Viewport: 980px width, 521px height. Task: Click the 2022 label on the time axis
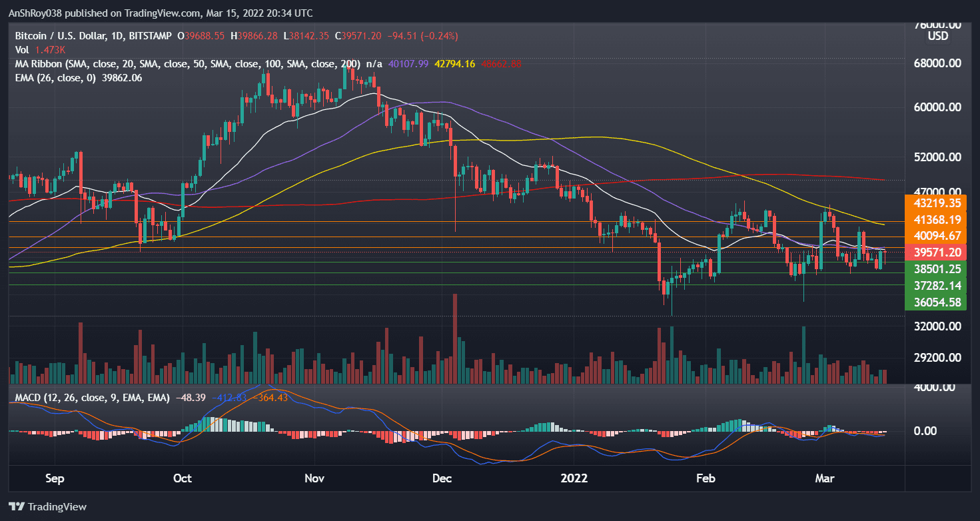click(575, 478)
